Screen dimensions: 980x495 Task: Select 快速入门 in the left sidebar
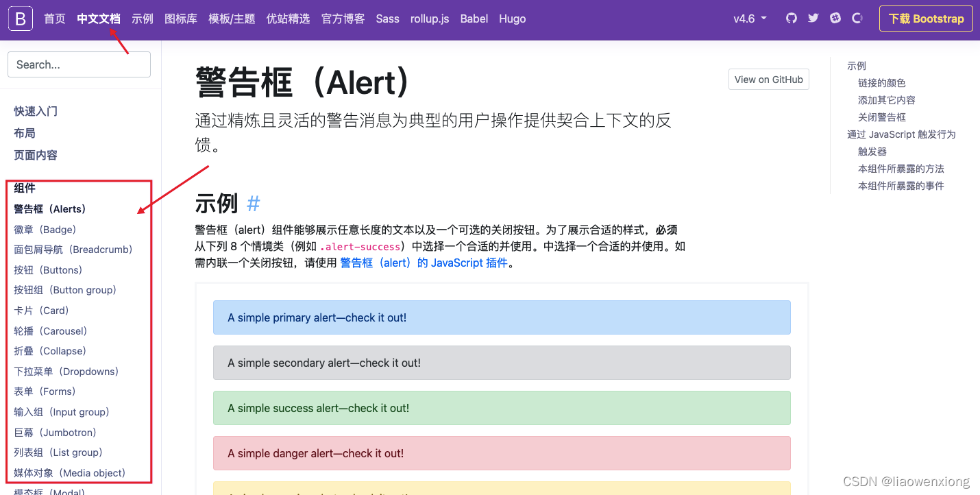pyautogui.click(x=35, y=110)
